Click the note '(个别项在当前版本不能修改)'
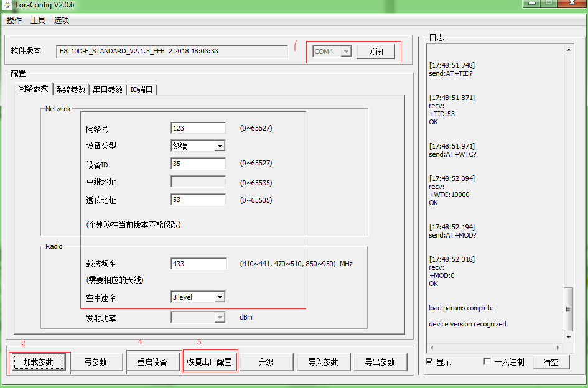Image resolution: width=588 pixels, height=388 pixels. tap(134, 224)
